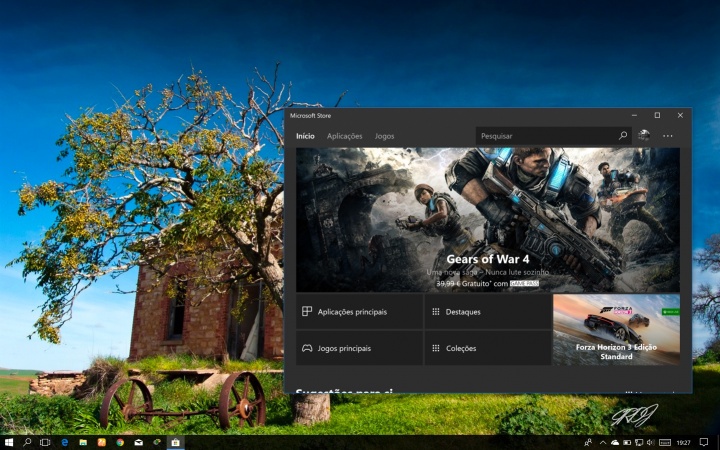Open Jogos principais tile
720x450 pixels.
click(x=359, y=348)
